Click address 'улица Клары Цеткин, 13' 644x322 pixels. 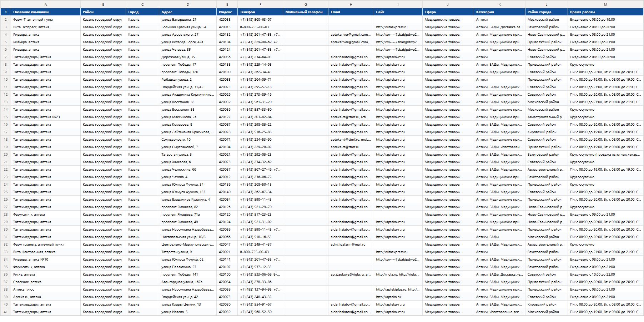tap(188, 305)
